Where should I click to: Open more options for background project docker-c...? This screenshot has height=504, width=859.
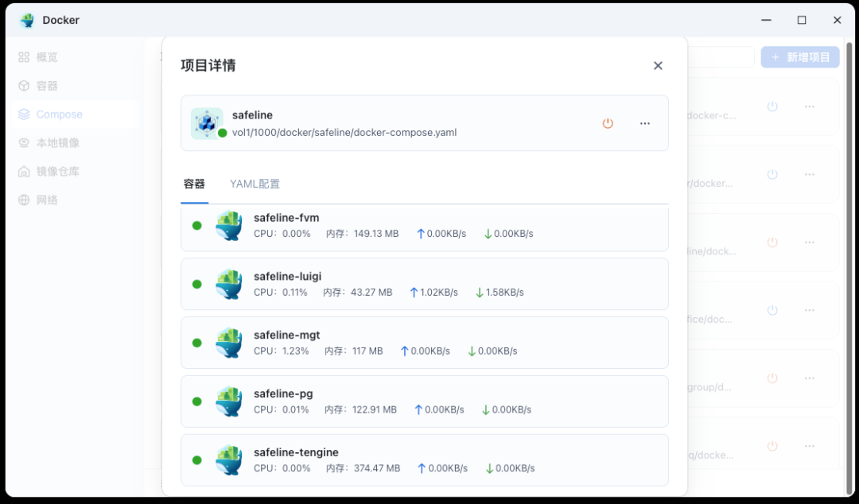click(810, 107)
